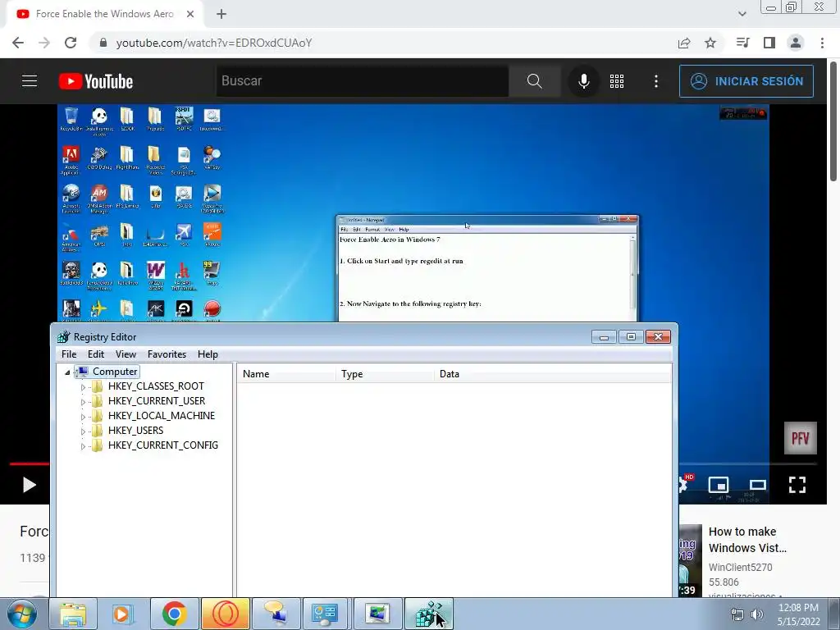The width and height of the screenshot is (840, 630).
Task: Open the video settings gear
Action: pyautogui.click(x=683, y=484)
